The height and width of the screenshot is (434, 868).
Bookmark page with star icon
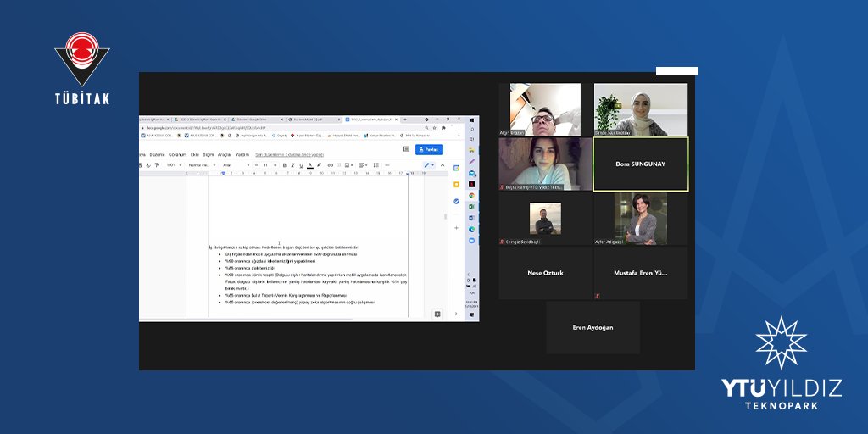tap(435, 128)
